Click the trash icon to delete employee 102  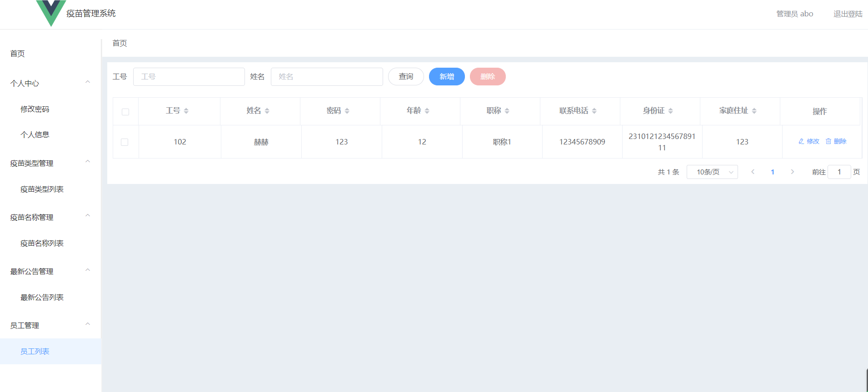[828, 142]
